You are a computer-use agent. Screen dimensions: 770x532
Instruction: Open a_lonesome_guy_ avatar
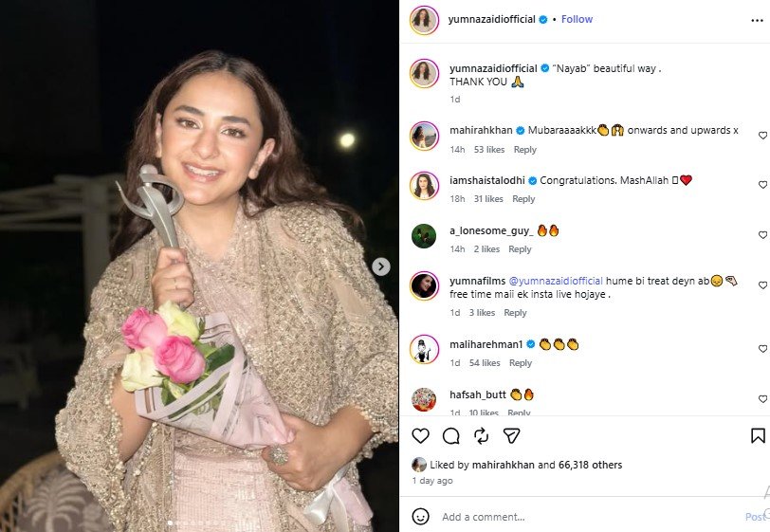coord(424,235)
